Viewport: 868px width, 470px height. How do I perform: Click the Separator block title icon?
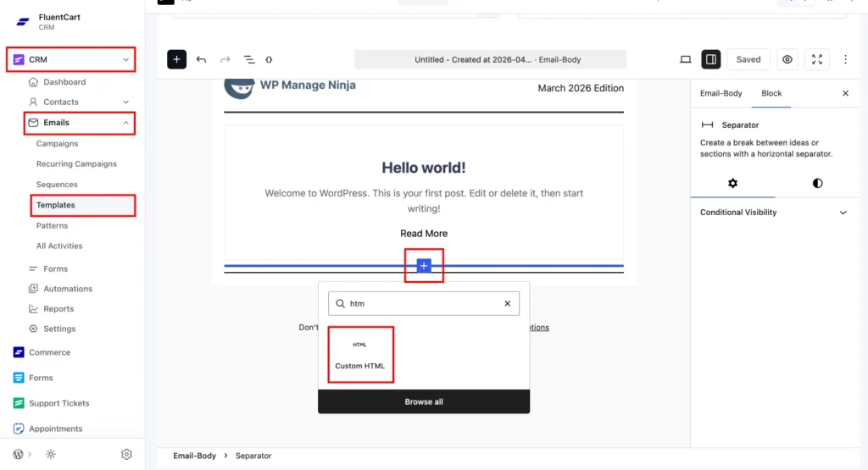(x=707, y=125)
